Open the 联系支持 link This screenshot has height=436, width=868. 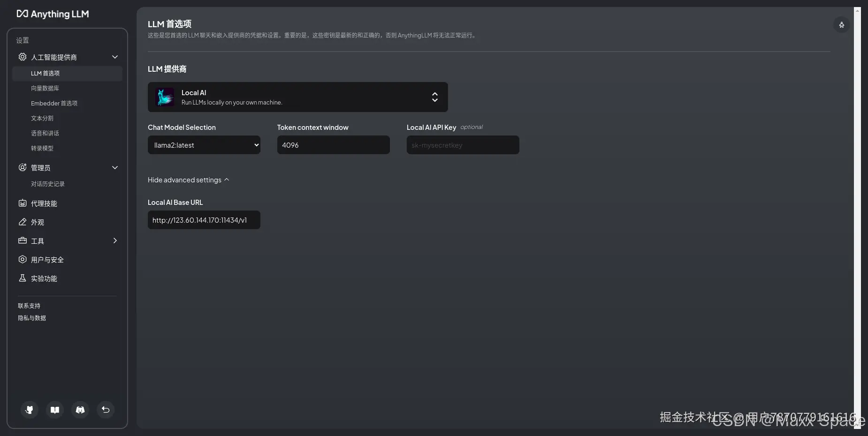pyautogui.click(x=29, y=306)
